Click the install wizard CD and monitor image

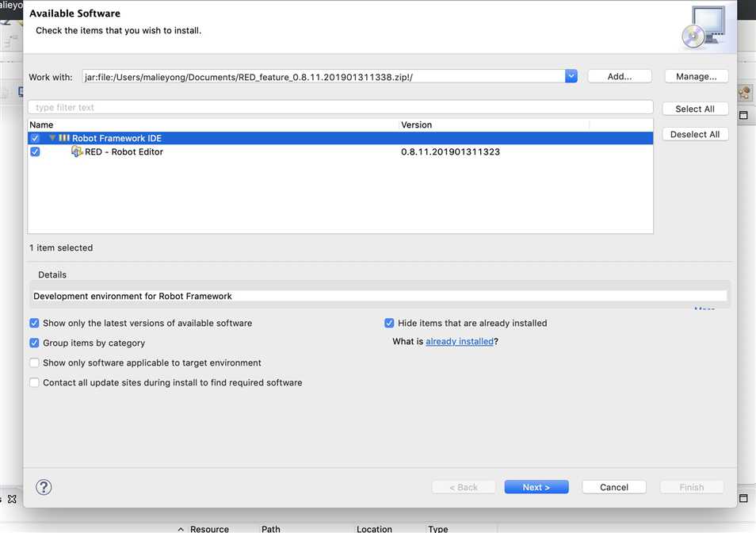click(x=704, y=26)
